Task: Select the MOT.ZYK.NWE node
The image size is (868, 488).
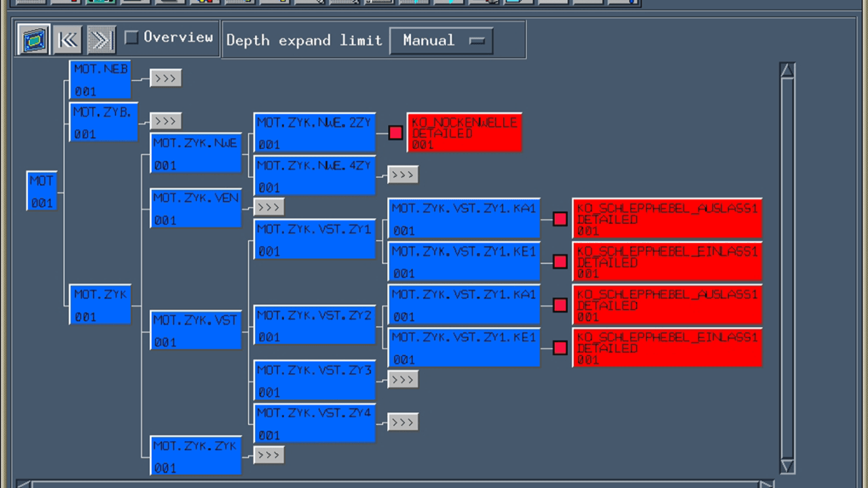Action: tap(196, 153)
